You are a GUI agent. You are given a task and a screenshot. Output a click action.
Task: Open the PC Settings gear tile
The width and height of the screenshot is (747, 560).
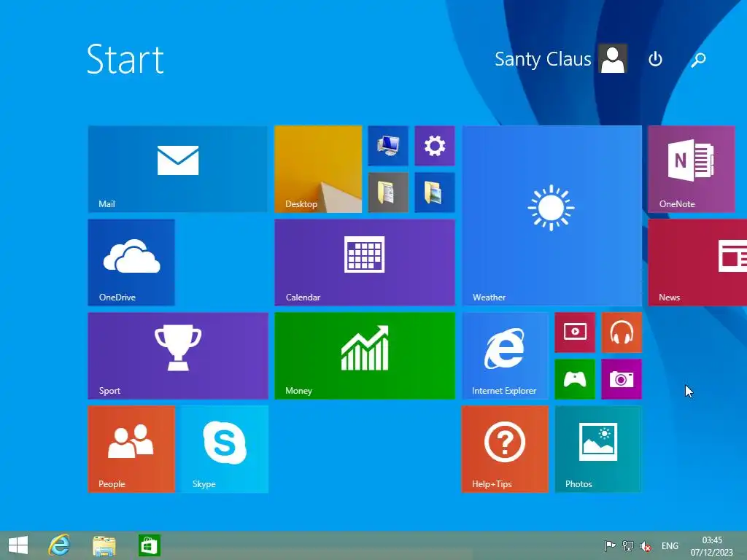coord(435,146)
